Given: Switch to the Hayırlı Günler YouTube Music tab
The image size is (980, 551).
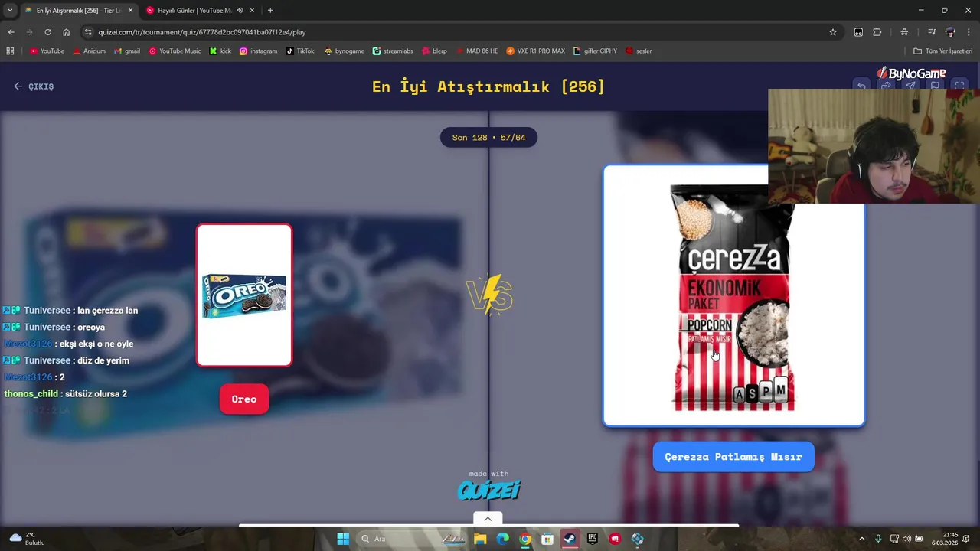Looking at the screenshot, I should [x=201, y=11].
